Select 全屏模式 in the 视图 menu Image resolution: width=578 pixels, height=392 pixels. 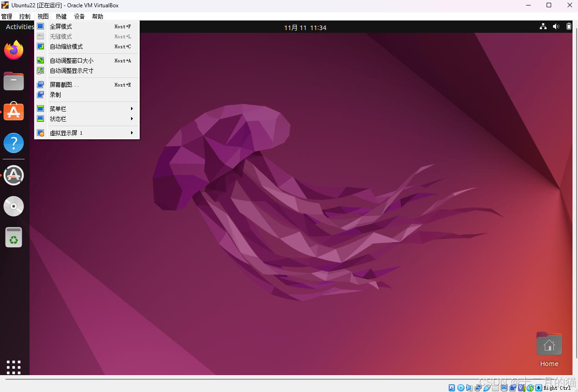[86, 26]
